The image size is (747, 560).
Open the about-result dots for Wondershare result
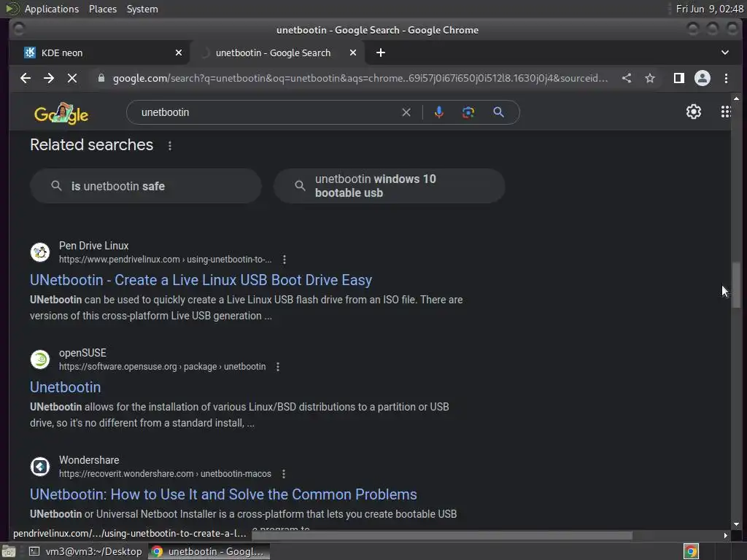(284, 474)
